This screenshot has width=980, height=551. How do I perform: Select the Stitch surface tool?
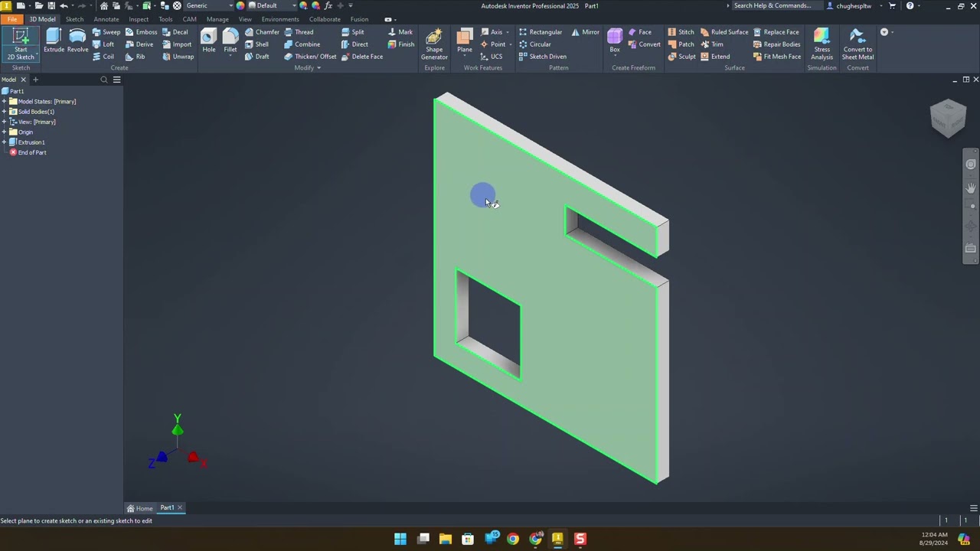(x=681, y=32)
